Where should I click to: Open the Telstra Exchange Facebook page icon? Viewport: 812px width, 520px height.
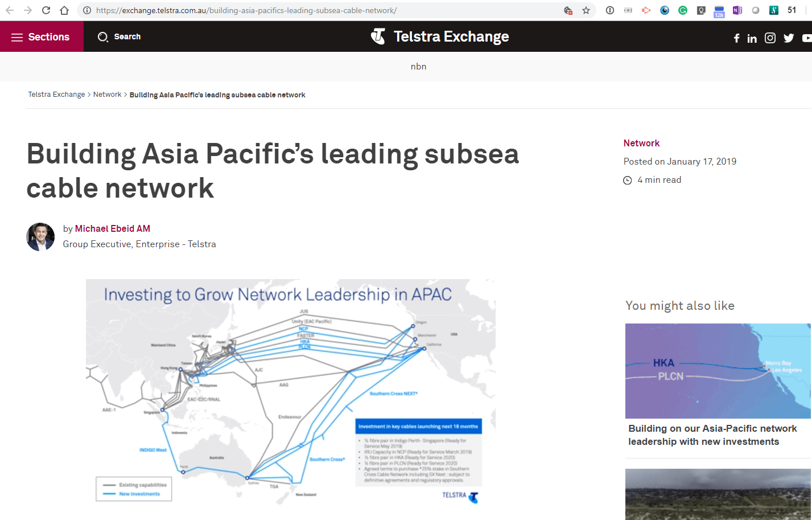(736, 38)
